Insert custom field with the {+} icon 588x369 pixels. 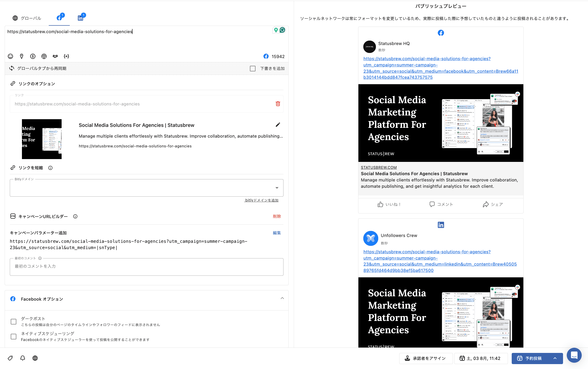66,56
